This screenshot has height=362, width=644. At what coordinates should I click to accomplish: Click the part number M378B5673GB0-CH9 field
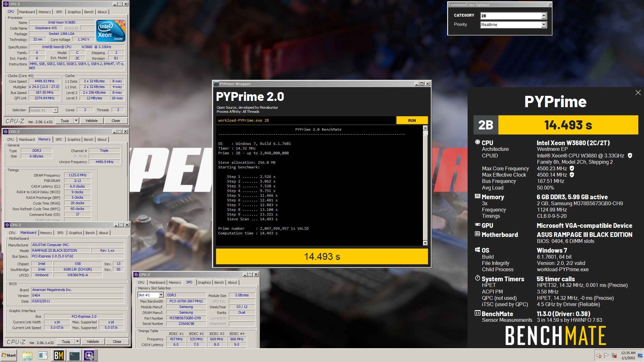[186, 318]
